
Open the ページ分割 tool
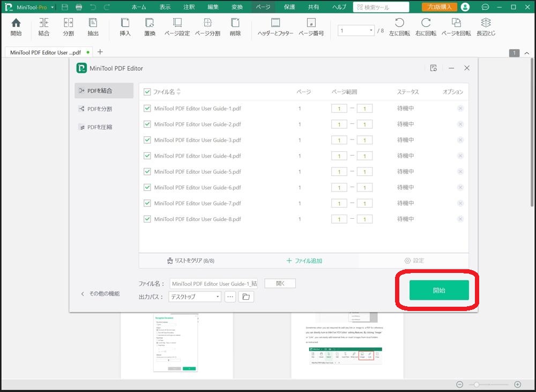pos(207,27)
